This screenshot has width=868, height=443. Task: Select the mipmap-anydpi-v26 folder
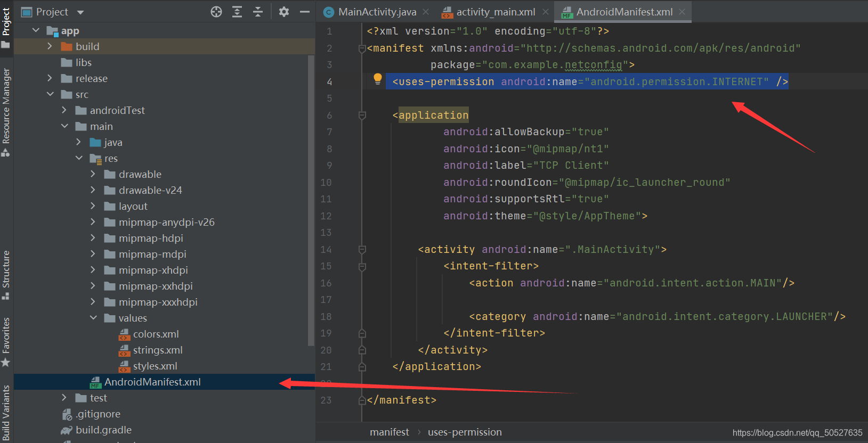(x=166, y=222)
